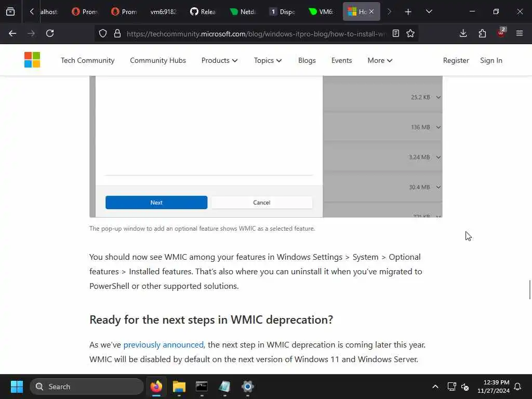Expand the Products menu
Viewport: 532px width, 399px height.
[x=219, y=60]
